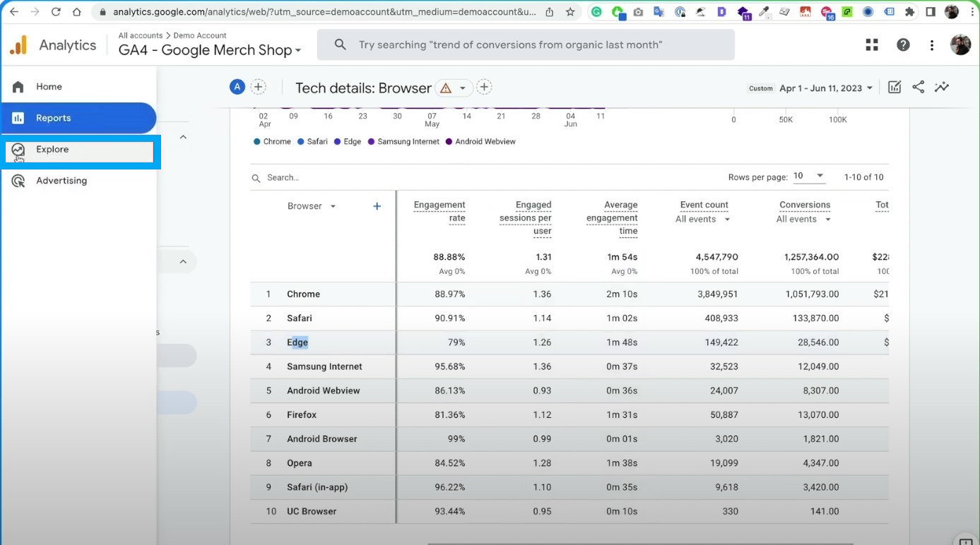The height and width of the screenshot is (545, 980).
Task: Share this report using the share icon
Action: click(919, 88)
